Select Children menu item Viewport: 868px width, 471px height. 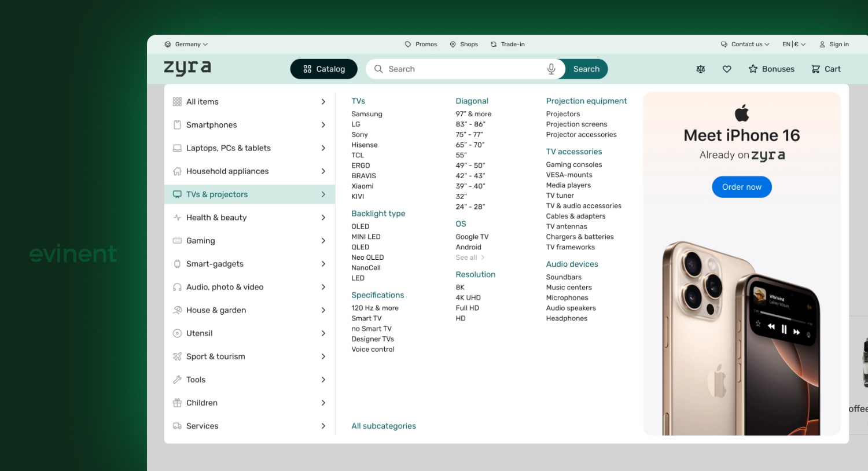tap(250, 403)
